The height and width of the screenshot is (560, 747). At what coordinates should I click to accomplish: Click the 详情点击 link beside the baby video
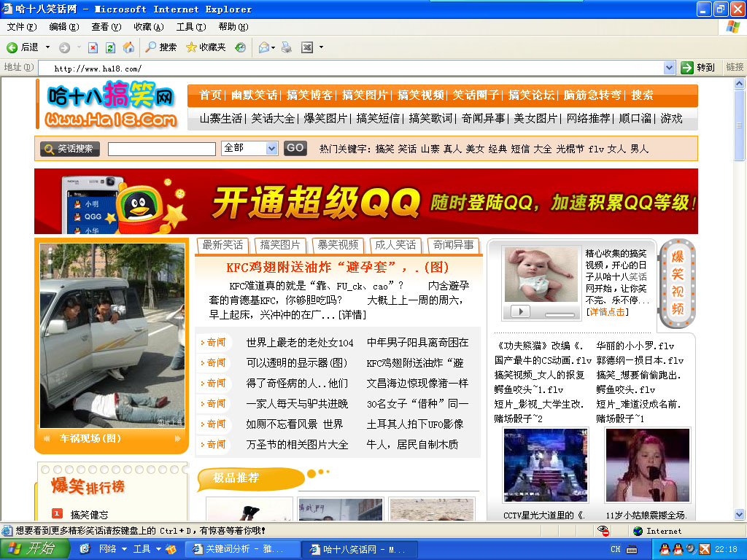pyautogui.click(x=607, y=312)
